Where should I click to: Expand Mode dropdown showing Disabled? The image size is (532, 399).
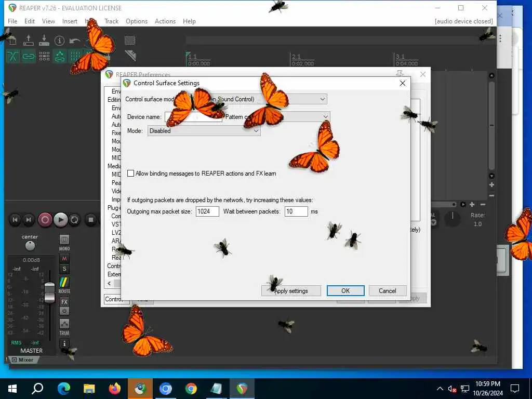(x=204, y=130)
